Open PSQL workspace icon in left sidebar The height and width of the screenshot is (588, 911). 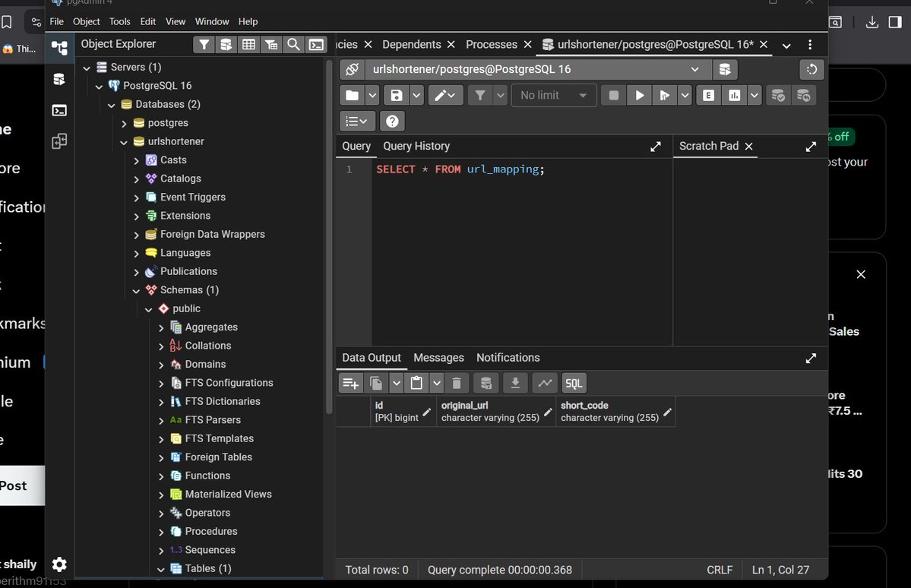(59, 110)
